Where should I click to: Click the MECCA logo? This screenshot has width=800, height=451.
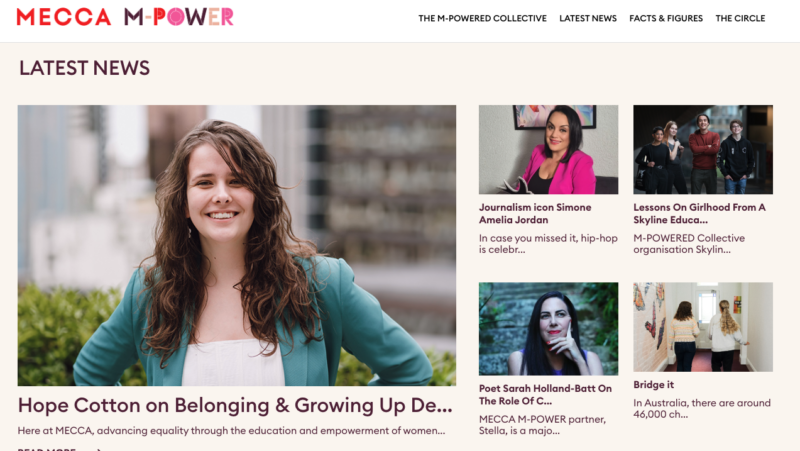pos(64,17)
